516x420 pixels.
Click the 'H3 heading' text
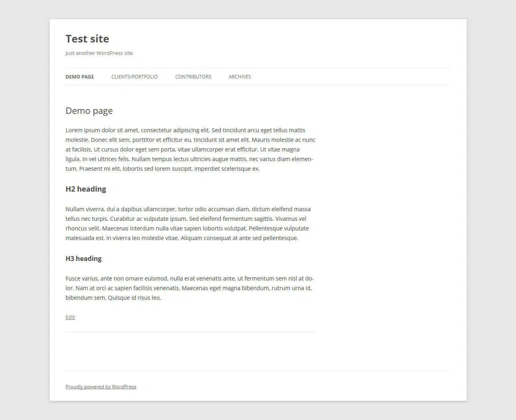(83, 258)
